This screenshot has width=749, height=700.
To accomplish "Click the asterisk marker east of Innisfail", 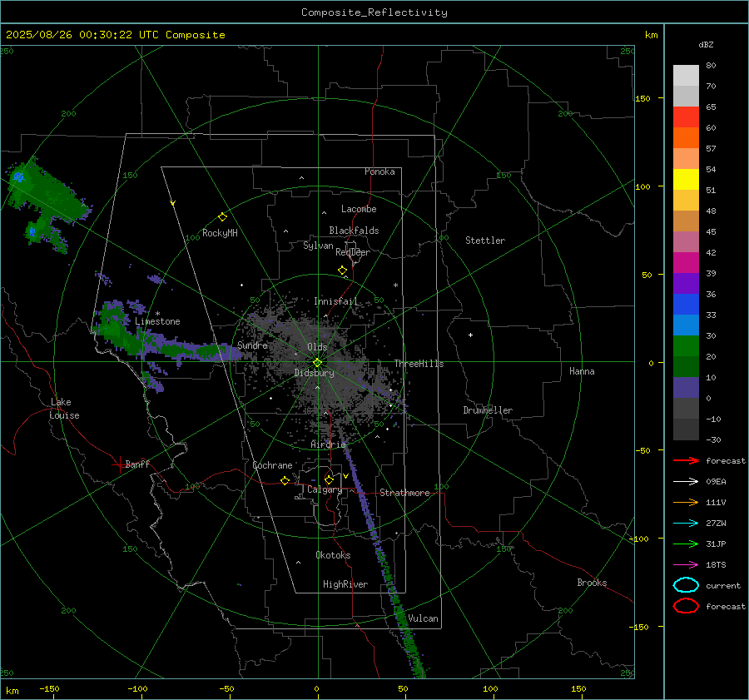I will [395, 285].
